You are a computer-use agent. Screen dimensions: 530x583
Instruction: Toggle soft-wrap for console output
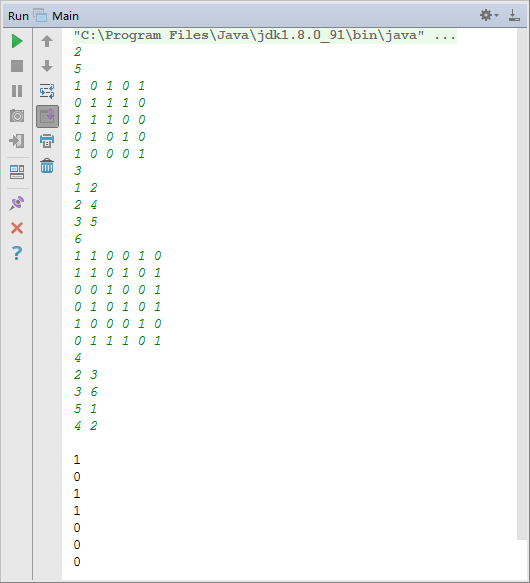pyautogui.click(x=47, y=91)
